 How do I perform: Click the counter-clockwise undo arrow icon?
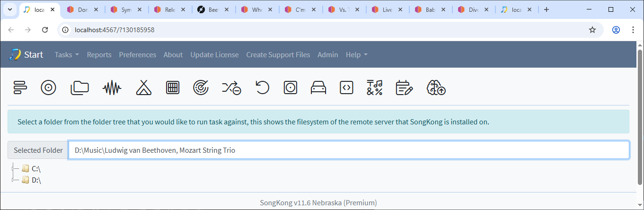click(x=262, y=87)
